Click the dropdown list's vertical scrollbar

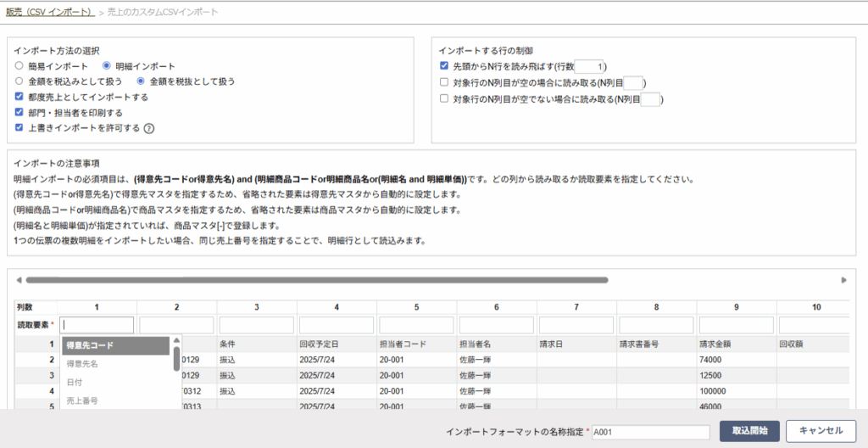(176, 358)
